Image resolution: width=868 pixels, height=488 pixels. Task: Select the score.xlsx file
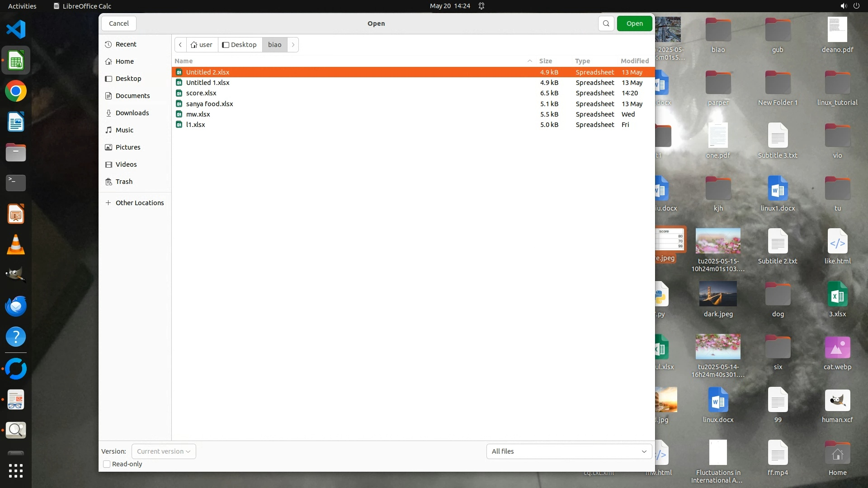(201, 93)
